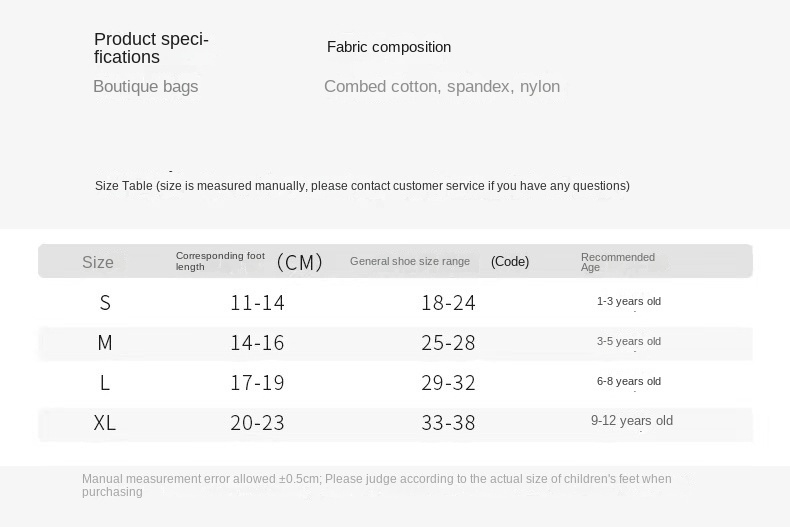790x527 pixels.
Task: Select the XL size row label
Action: click(105, 423)
